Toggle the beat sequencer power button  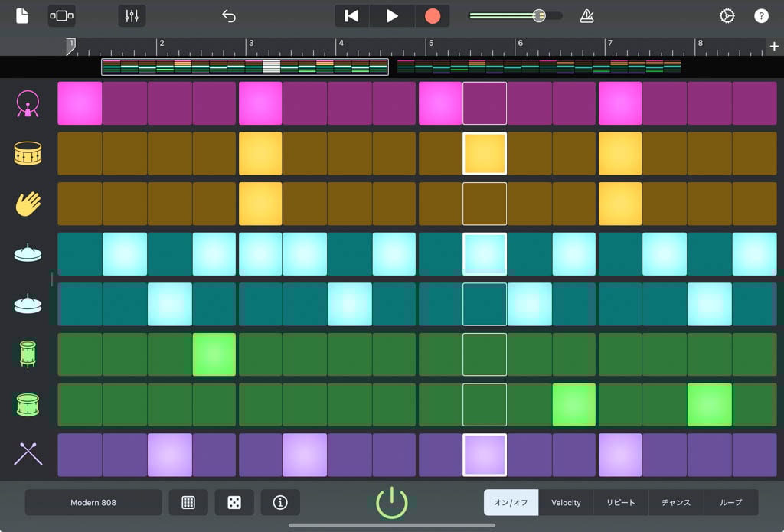392,503
